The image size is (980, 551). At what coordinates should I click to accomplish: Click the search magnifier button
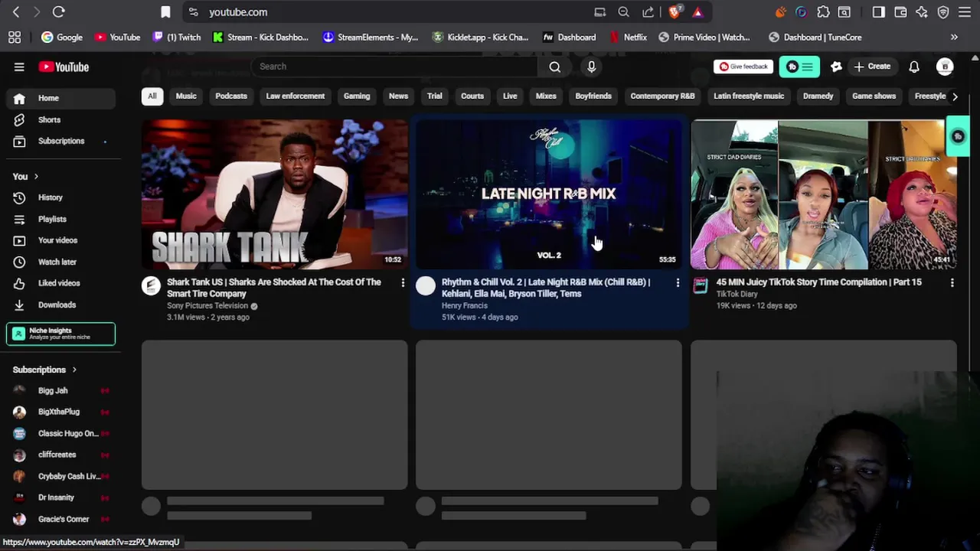[554, 67]
